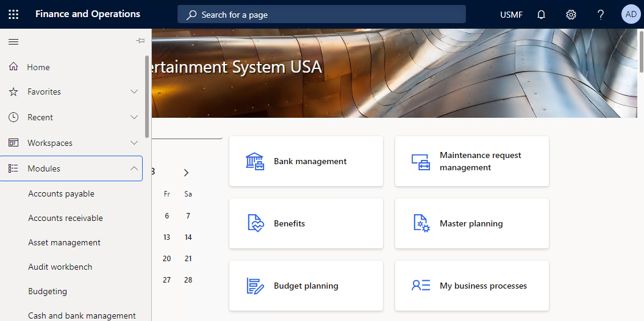The width and height of the screenshot is (644, 321).
Task: Select calendar day 21
Action: [188, 259]
